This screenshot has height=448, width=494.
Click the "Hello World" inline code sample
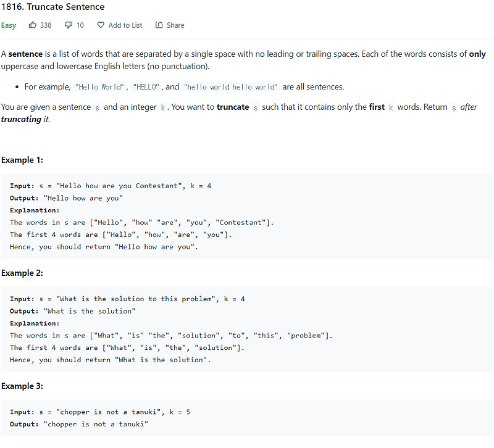pos(99,87)
